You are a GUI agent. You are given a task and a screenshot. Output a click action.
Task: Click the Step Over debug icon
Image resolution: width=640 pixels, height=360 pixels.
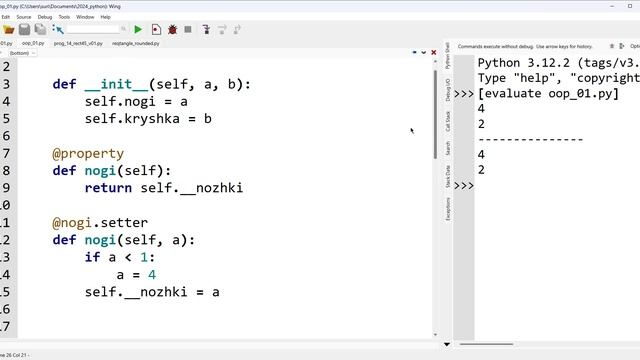coord(222,29)
